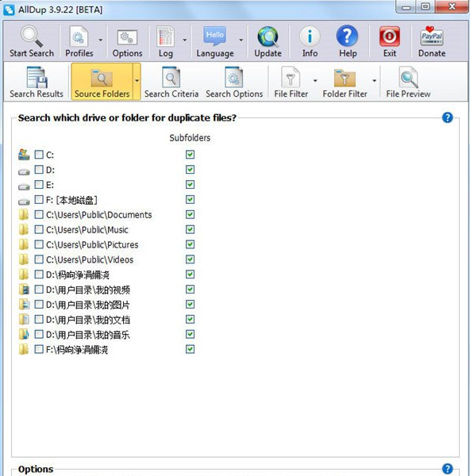The image size is (470, 476).
Task: Open the Info icon
Action: coord(310,36)
